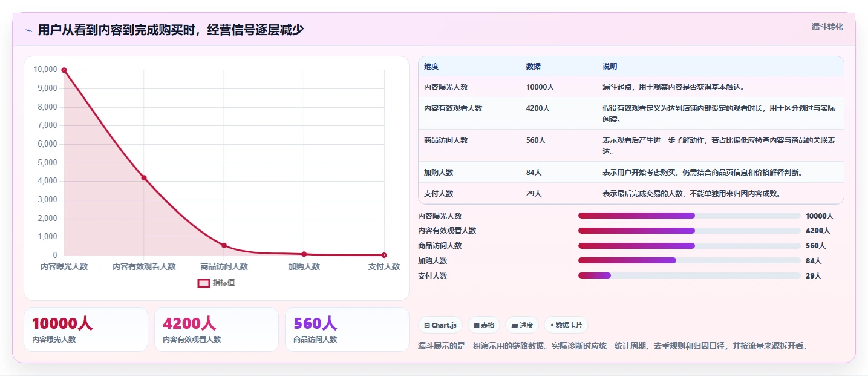Click the lightning icon beside the headline
Viewport: 868px width, 376px height.
click(x=28, y=30)
